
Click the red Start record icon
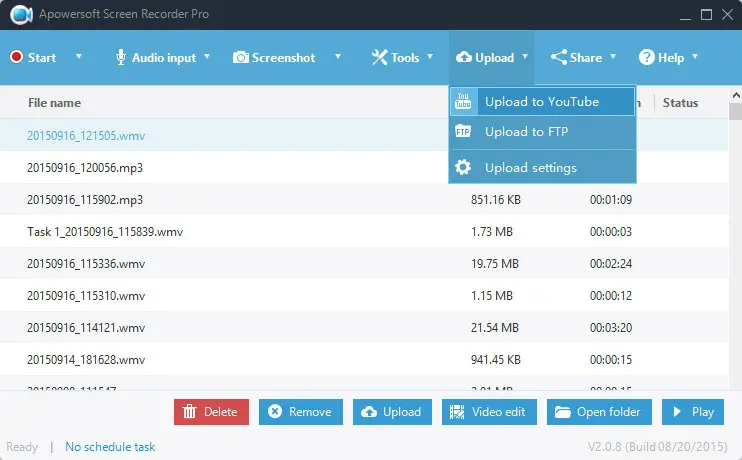click(x=16, y=57)
